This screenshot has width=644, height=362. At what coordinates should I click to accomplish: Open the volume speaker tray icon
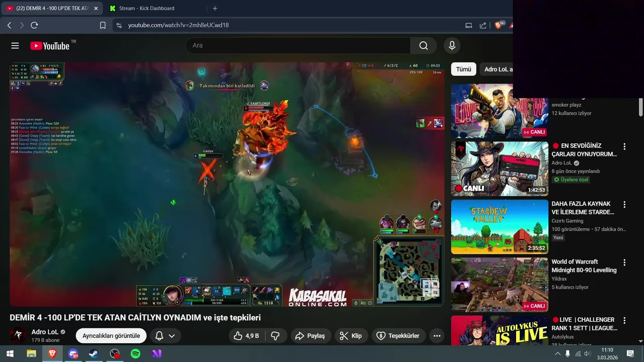point(587,354)
